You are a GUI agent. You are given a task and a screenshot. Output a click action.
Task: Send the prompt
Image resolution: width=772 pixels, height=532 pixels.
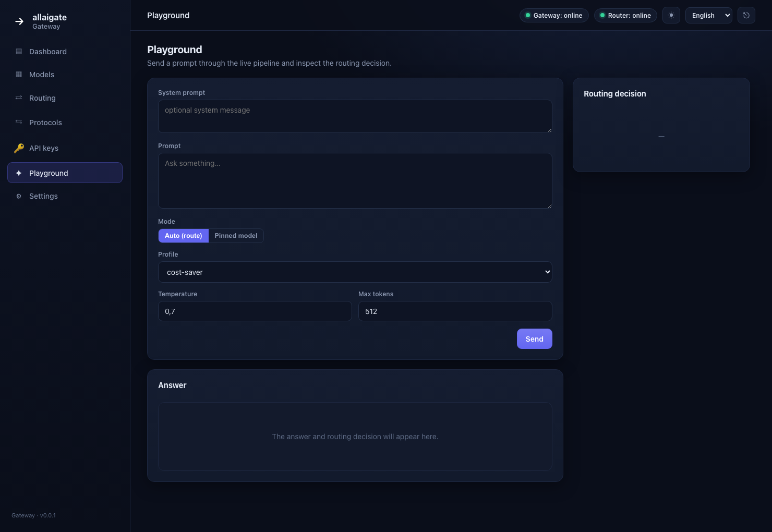click(x=534, y=339)
